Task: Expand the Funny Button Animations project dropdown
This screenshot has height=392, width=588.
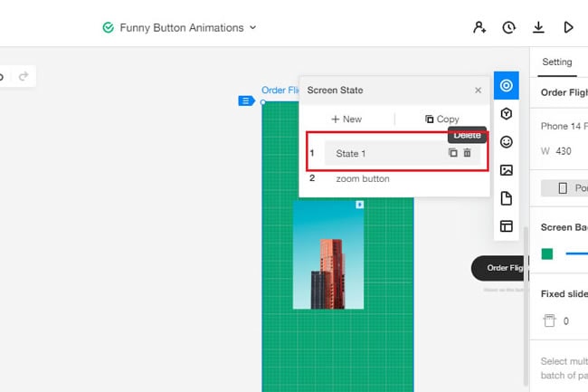Action: pos(253,27)
